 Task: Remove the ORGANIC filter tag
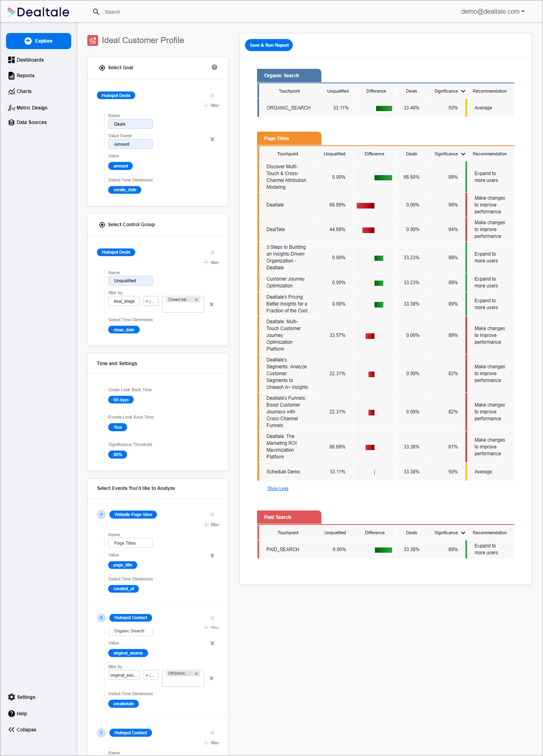click(196, 673)
